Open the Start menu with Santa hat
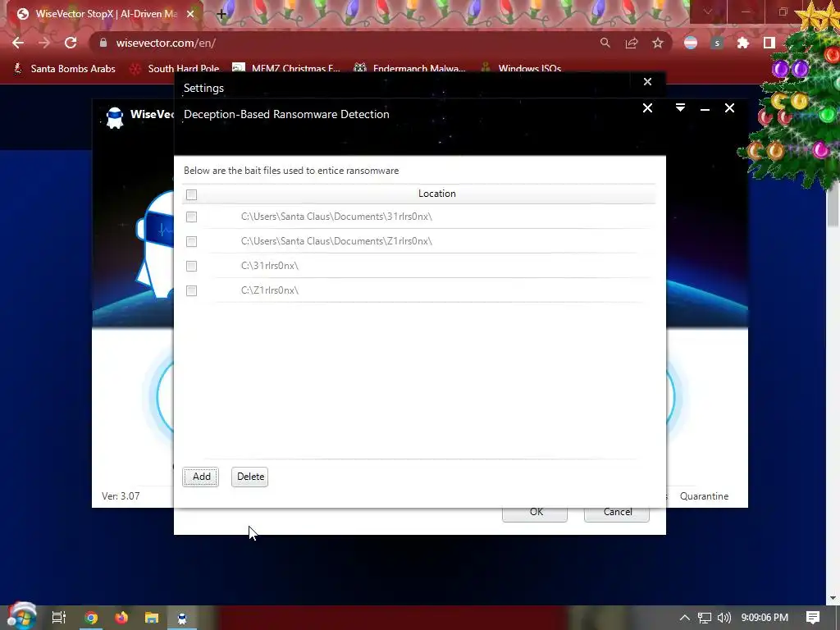Screen dimensions: 840x630 click(x=21, y=617)
